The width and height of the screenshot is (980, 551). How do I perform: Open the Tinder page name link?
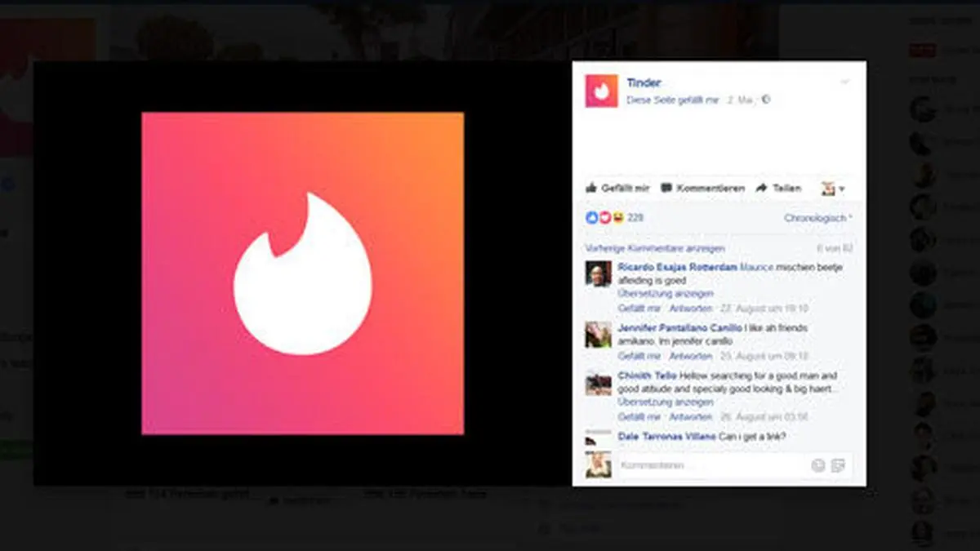644,82
